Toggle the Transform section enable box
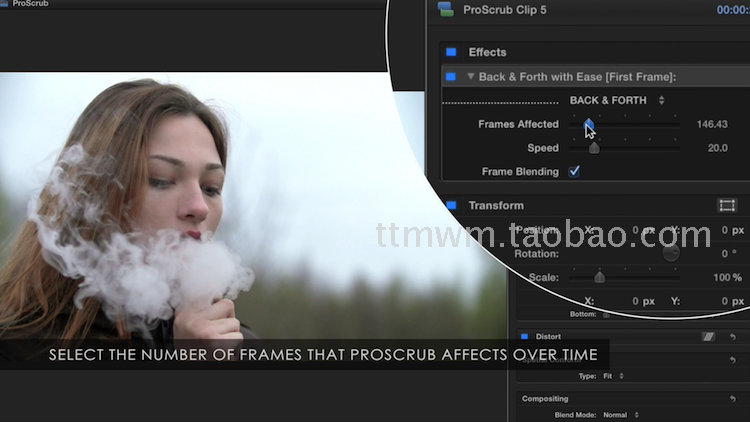The width and height of the screenshot is (750, 422). (451, 205)
